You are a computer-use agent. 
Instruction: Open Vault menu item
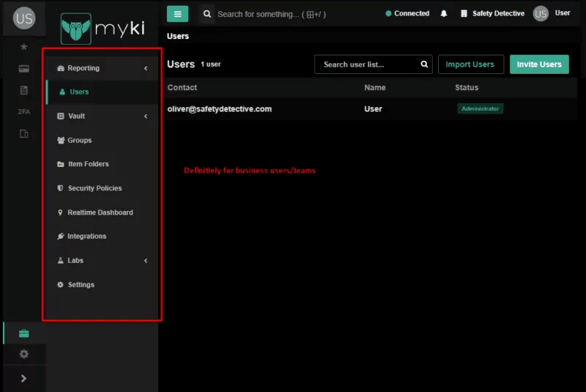(102, 117)
